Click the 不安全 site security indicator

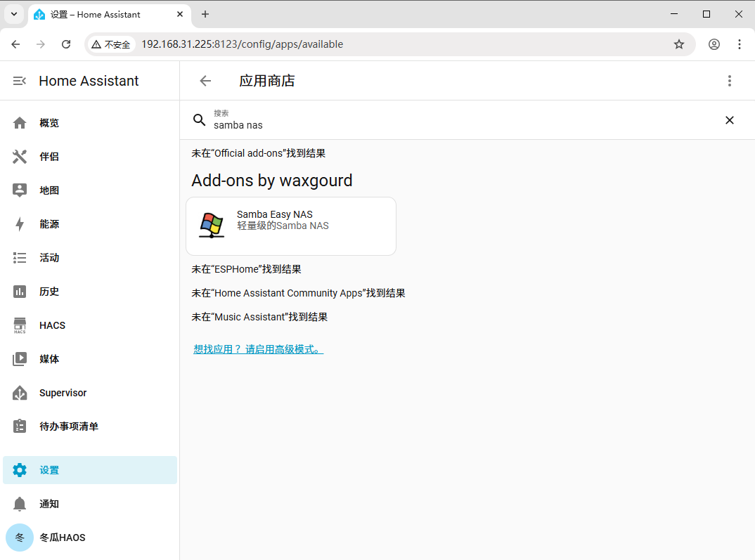(x=111, y=44)
